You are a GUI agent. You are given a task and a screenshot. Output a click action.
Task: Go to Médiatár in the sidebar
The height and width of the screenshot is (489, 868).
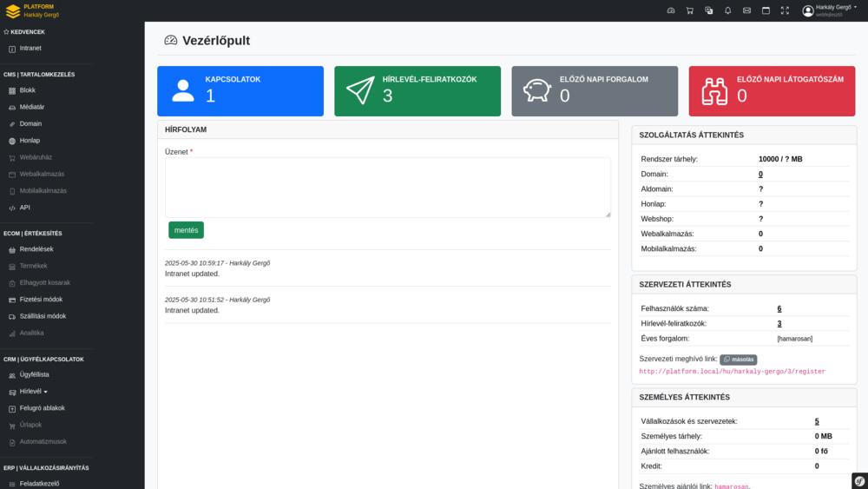pyautogui.click(x=32, y=107)
